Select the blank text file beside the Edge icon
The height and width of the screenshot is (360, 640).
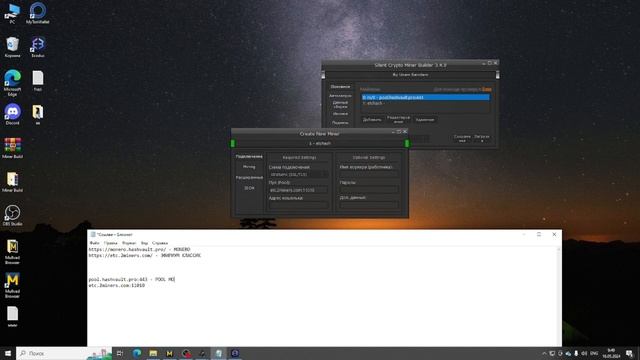click(x=38, y=81)
